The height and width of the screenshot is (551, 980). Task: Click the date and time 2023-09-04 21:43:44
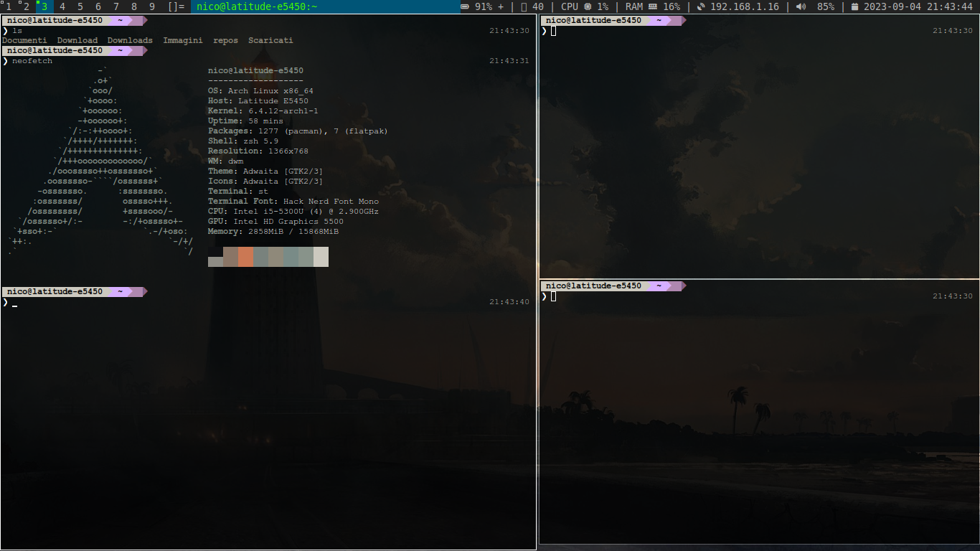918,6
